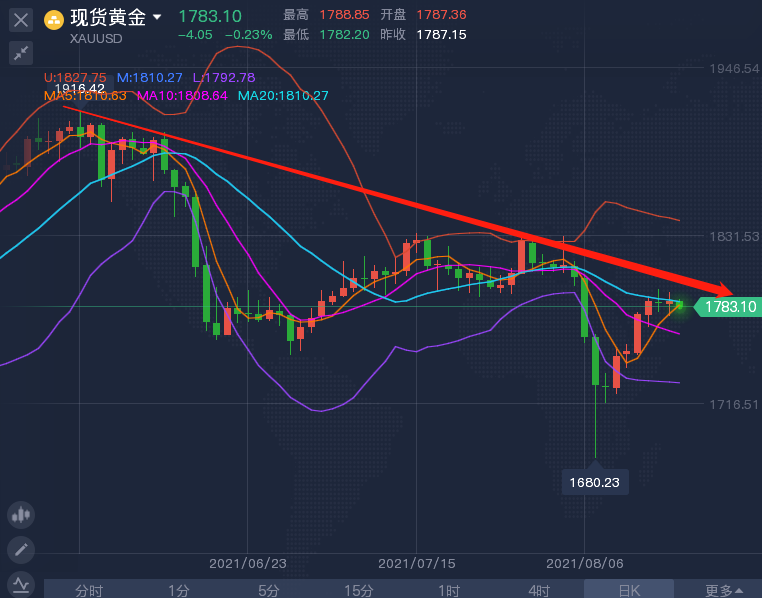Click the M:1810.27 middle band label
The height and width of the screenshot is (598, 762).
(x=149, y=78)
